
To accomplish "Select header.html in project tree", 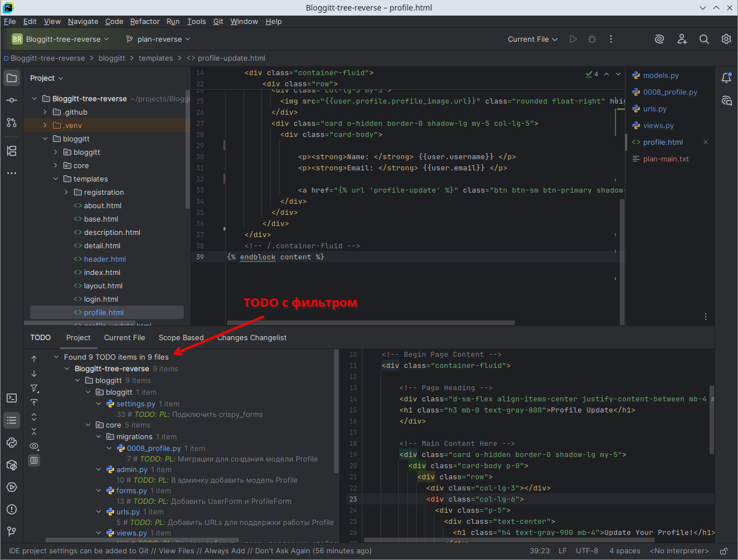I will click(105, 259).
